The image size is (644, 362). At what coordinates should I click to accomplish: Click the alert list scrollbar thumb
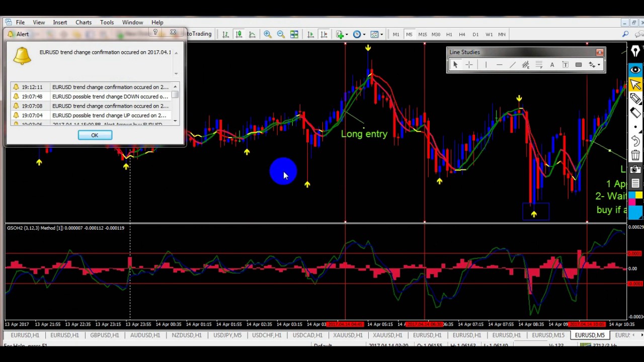click(176, 95)
